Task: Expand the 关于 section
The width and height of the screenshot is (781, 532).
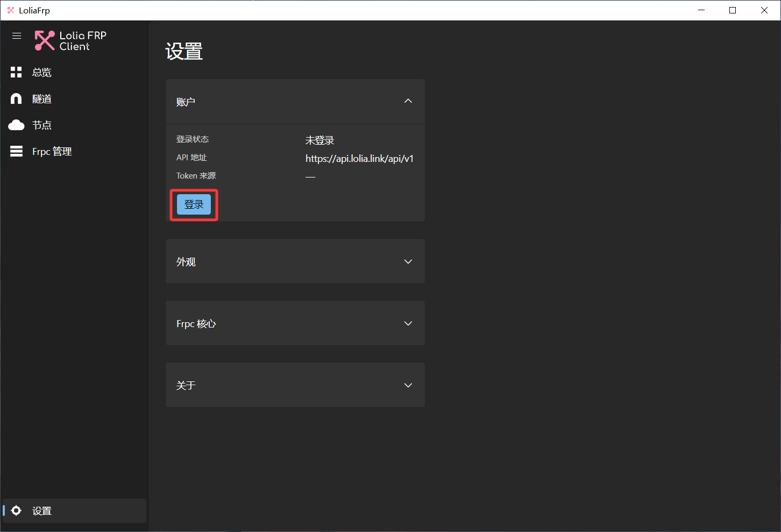Action: coord(295,385)
